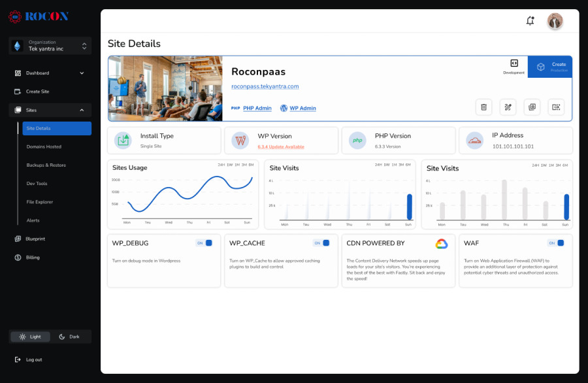588x383 pixels.
Task: Open the notifications bell
Action: click(530, 21)
